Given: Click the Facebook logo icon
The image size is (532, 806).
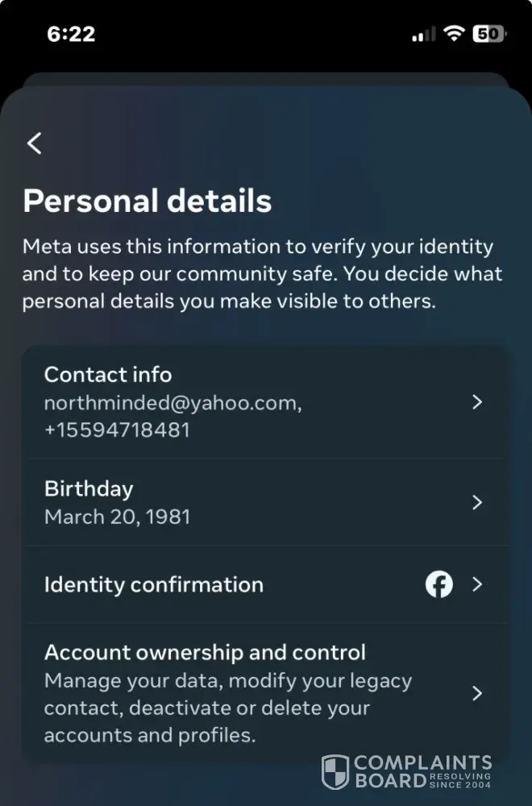Looking at the screenshot, I should click(x=439, y=584).
